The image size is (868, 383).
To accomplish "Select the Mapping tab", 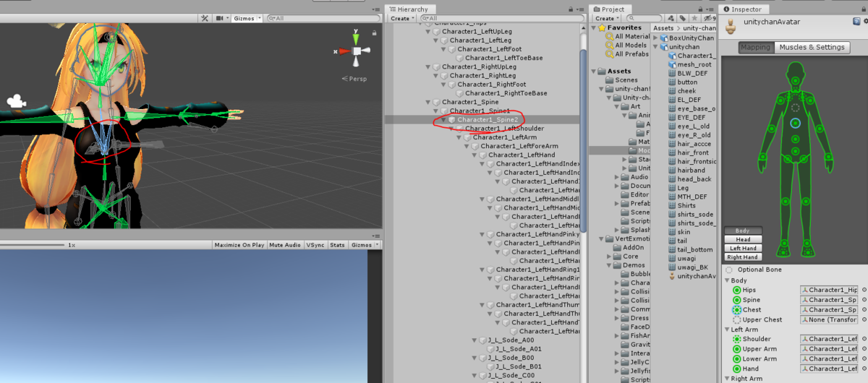I will 755,47.
